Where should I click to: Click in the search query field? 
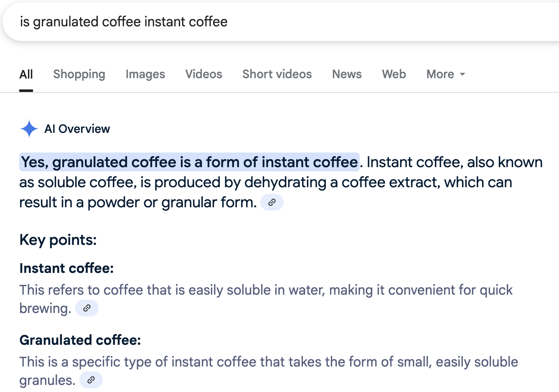[x=251, y=22]
